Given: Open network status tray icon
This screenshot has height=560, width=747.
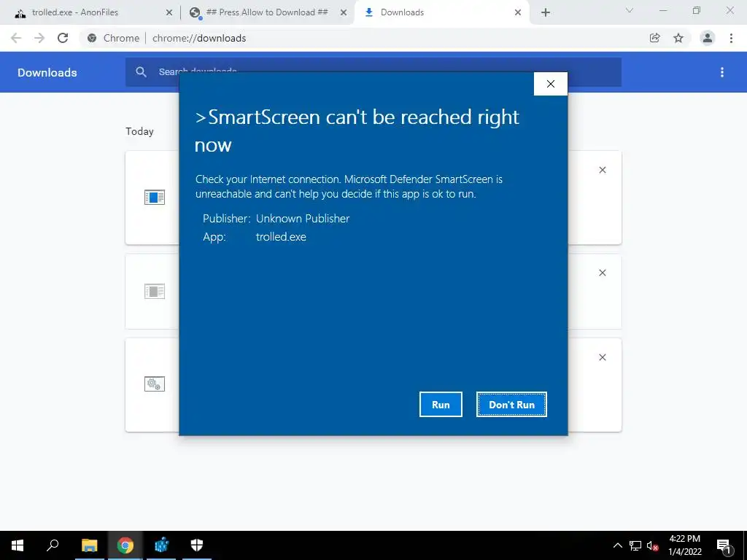Looking at the screenshot, I should click(635, 545).
